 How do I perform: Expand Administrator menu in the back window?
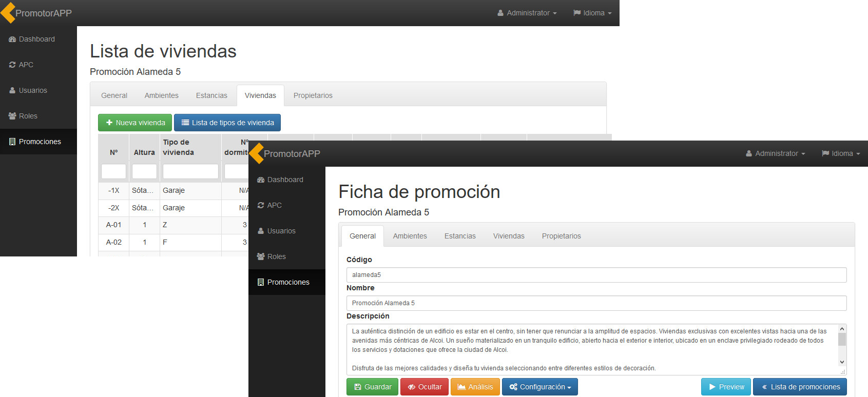tap(527, 13)
